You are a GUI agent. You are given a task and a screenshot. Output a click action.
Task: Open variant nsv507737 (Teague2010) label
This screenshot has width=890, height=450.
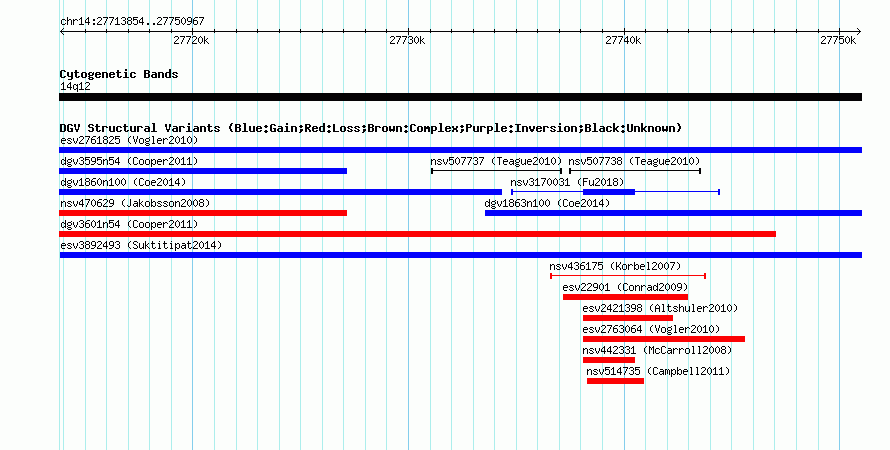point(496,161)
